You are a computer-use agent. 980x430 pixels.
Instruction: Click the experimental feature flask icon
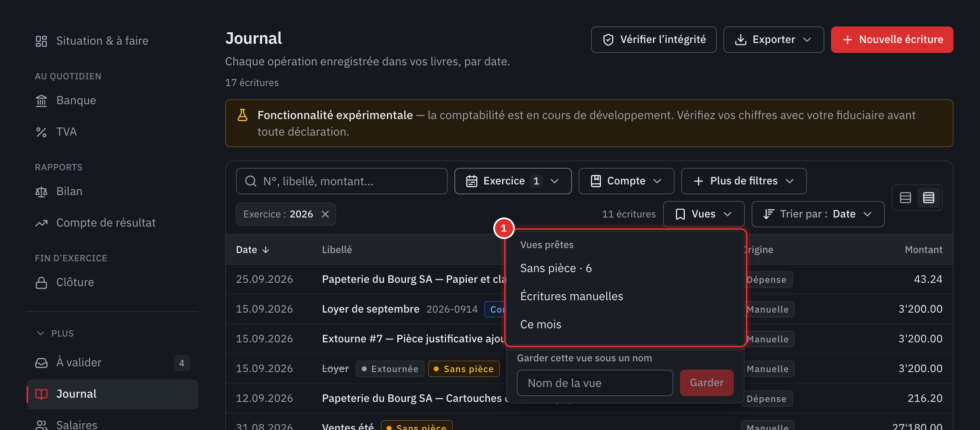243,115
